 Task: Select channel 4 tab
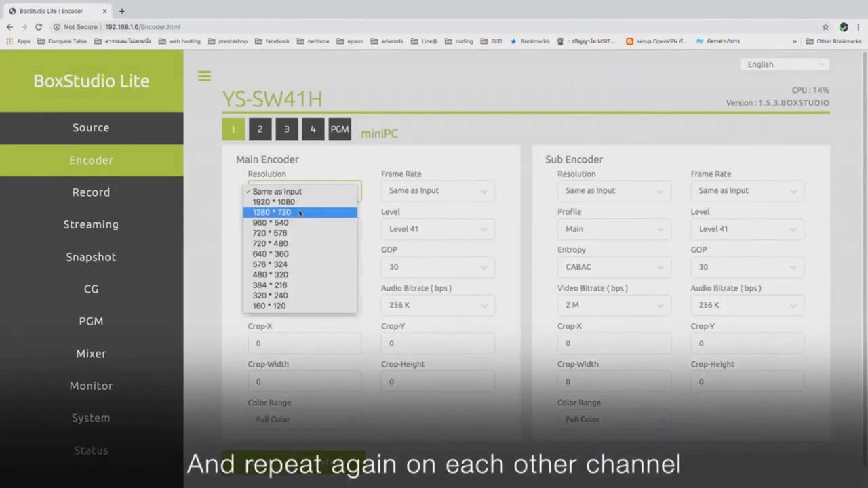(x=313, y=129)
